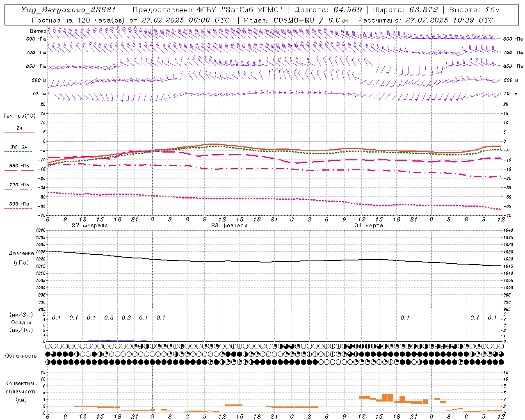
Task: Click the (мм/3ч.) unit label
Action: 21,315
